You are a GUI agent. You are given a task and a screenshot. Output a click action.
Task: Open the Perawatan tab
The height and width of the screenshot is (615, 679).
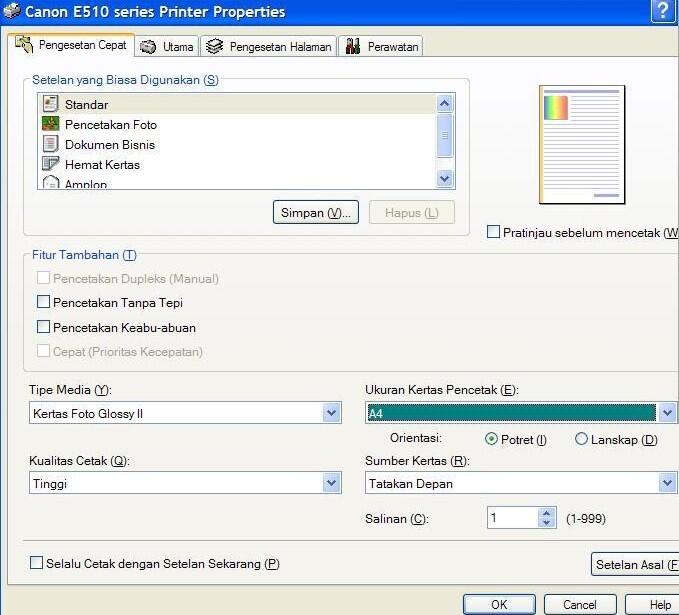point(381,47)
